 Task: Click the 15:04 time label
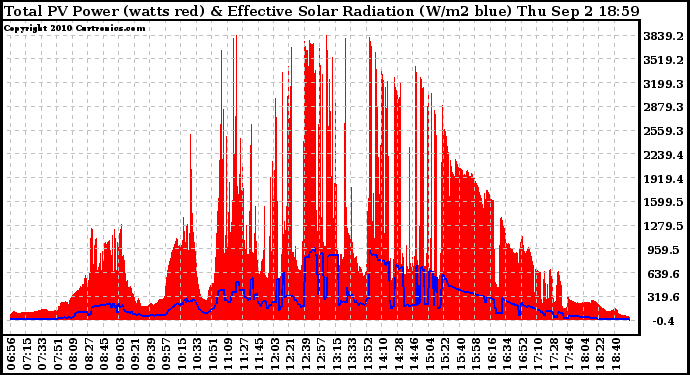[430, 354]
